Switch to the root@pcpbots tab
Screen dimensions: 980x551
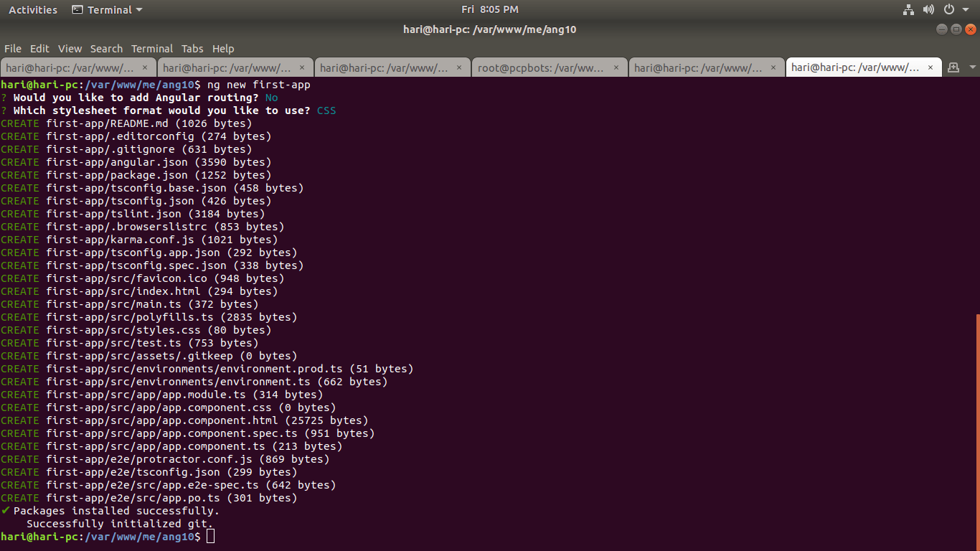click(541, 68)
